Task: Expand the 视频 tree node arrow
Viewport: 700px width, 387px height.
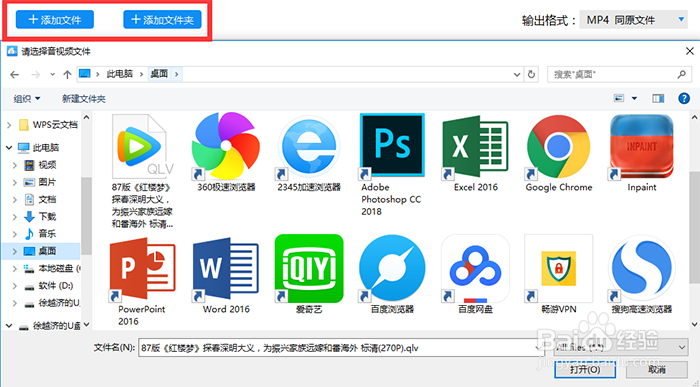Action: 14,165
